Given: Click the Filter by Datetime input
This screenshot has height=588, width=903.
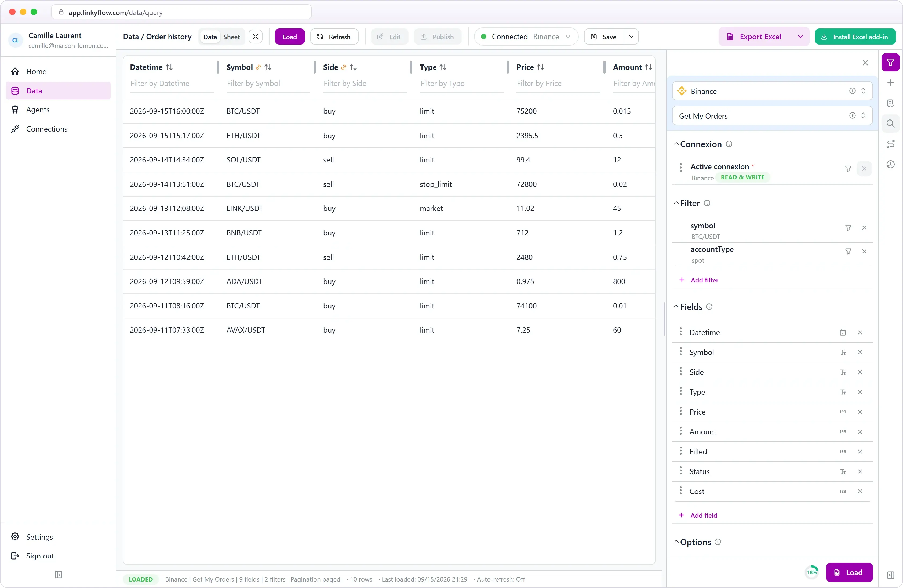Looking at the screenshot, I should pyautogui.click(x=172, y=84).
